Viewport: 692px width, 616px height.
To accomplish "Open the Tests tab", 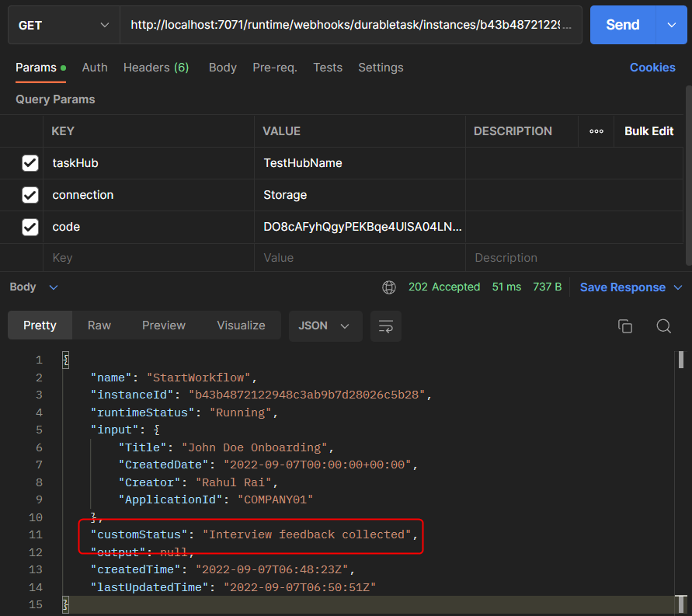I will [x=328, y=68].
